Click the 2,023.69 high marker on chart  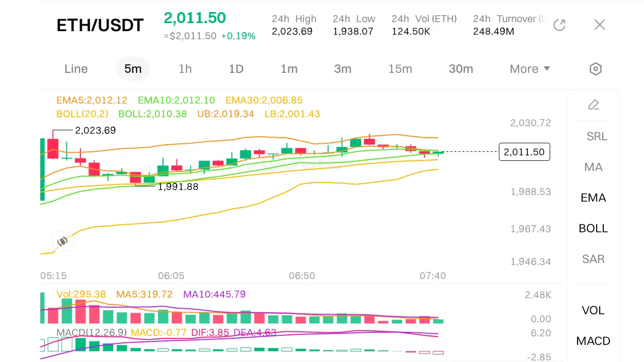95,130
